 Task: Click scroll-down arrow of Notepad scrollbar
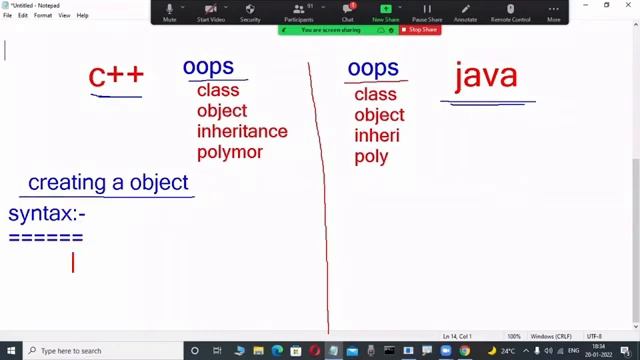click(636, 327)
